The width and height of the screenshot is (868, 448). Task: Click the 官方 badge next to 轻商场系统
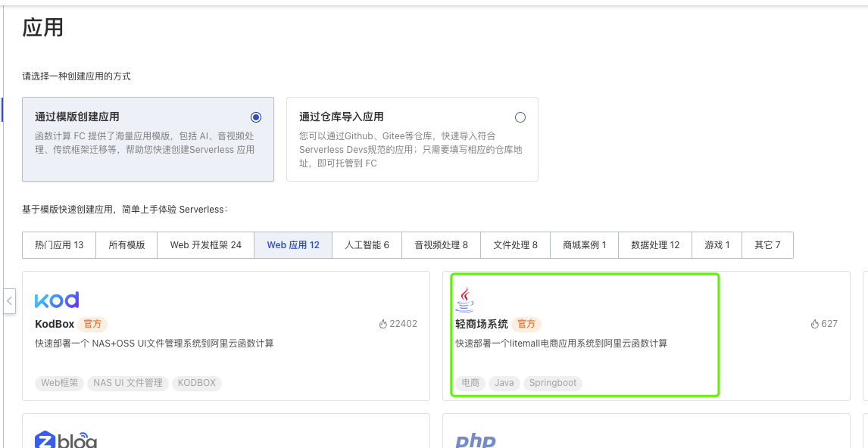tap(526, 324)
